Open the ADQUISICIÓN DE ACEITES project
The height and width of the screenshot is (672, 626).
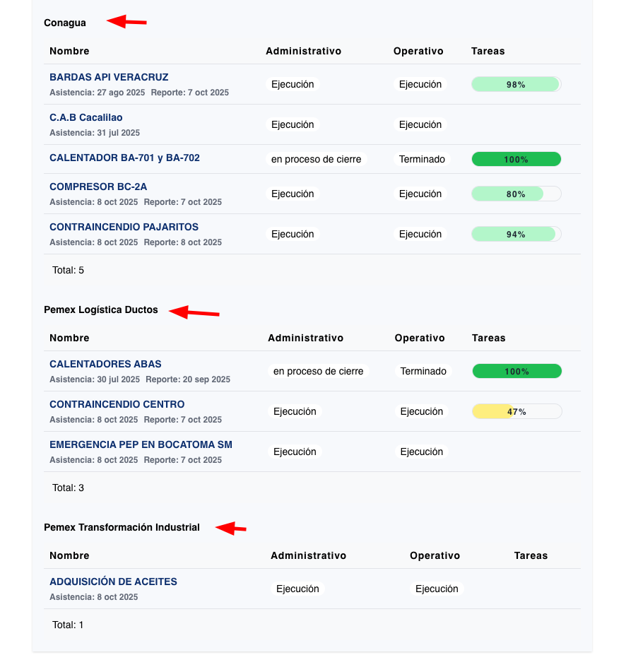[113, 581]
